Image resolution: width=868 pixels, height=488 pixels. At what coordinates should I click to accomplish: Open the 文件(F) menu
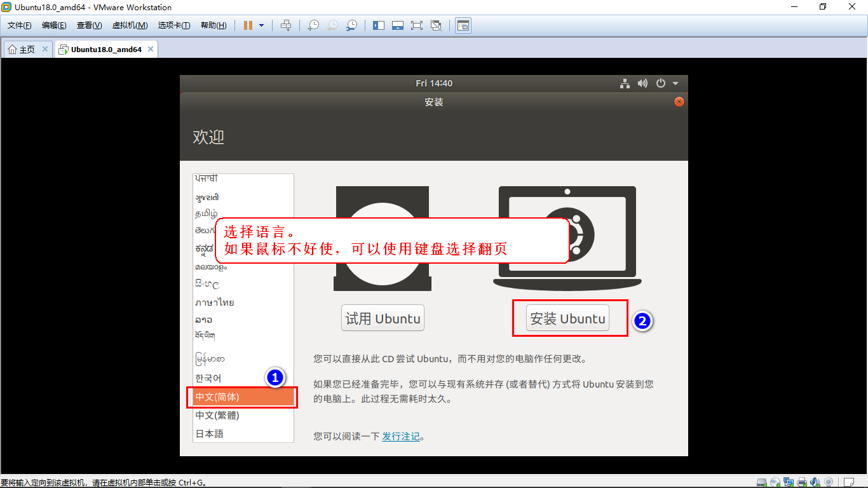click(x=20, y=25)
